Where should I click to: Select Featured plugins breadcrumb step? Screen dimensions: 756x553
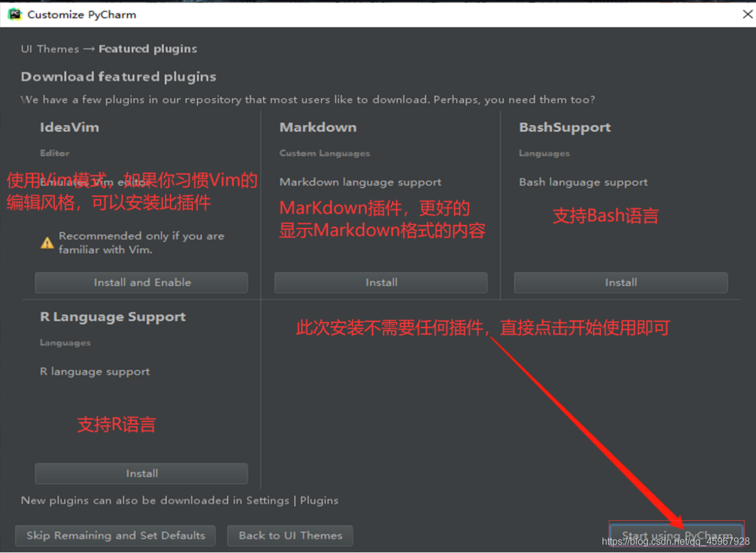[148, 49]
